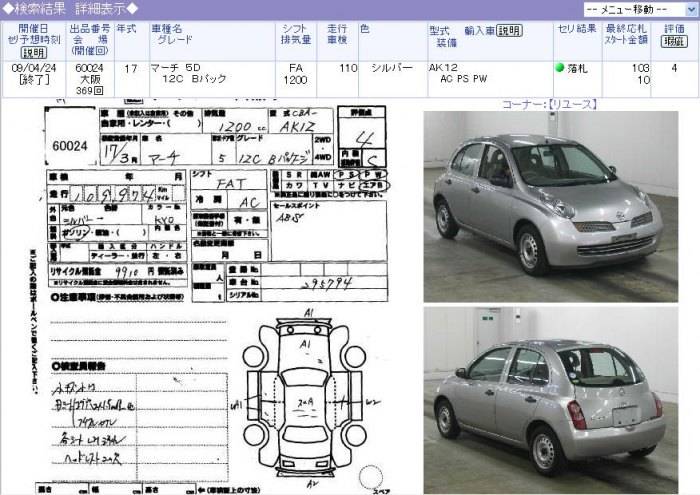Click the final bid value 103

(640, 68)
